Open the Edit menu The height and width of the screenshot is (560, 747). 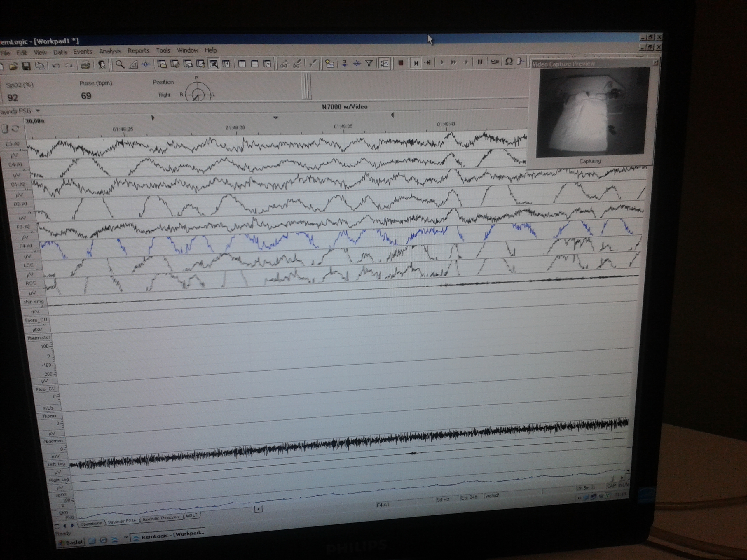click(x=22, y=53)
